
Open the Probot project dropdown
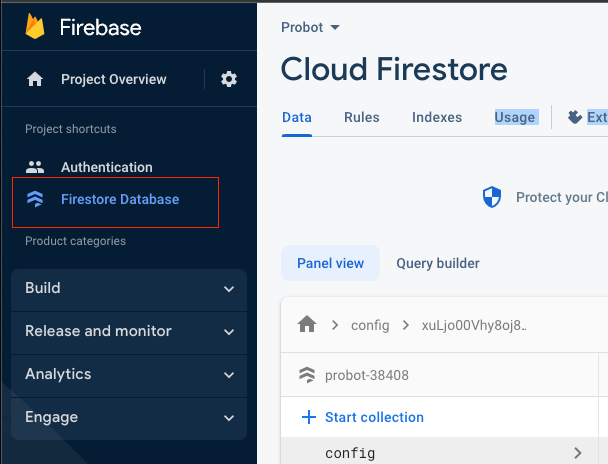pos(311,27)
